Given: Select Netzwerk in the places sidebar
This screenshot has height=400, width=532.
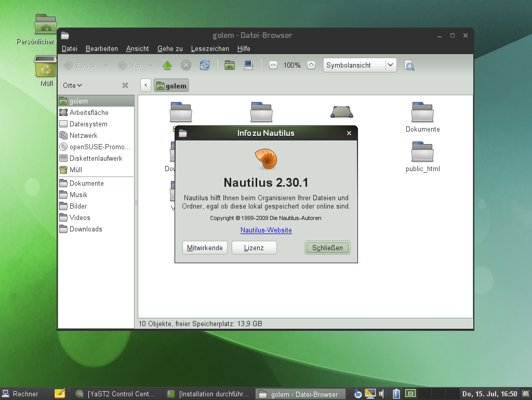Looking at the screenshot, I should (x=83, y=135).
